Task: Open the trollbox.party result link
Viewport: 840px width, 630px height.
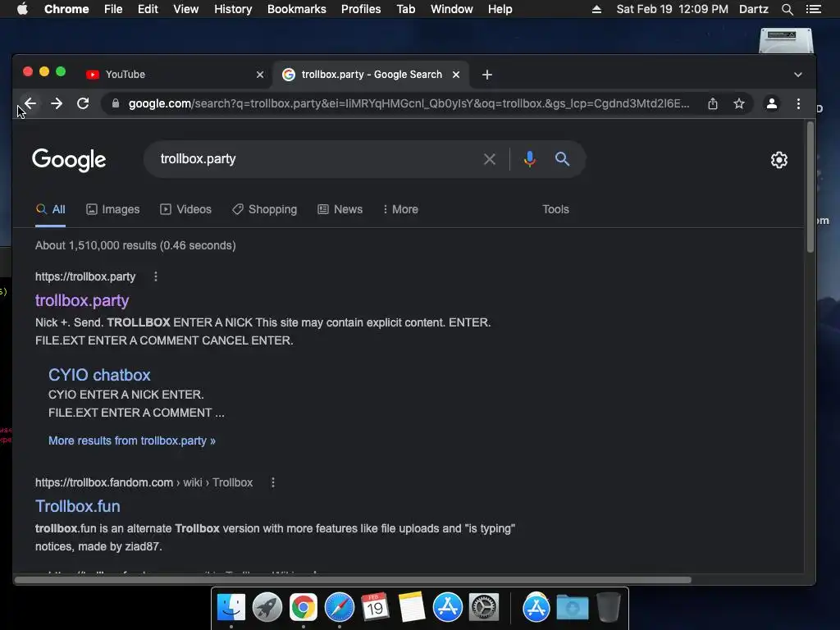Action: pos(82,300)
